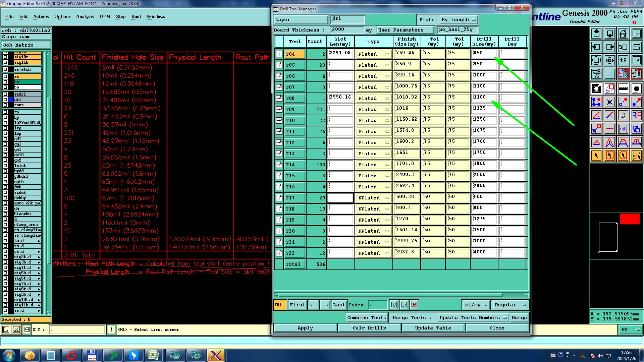
Task: Click the mirror F flip icon
Action: 636,115
